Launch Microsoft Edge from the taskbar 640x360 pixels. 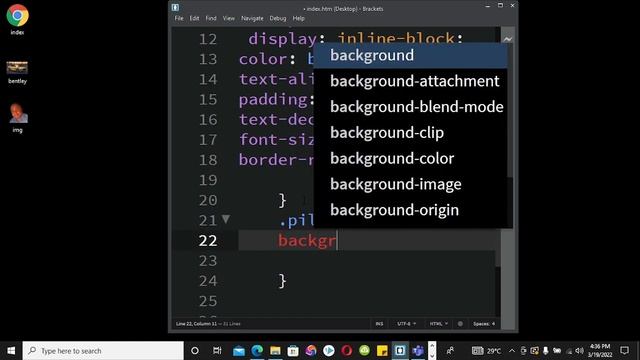[x=257, y=351]
